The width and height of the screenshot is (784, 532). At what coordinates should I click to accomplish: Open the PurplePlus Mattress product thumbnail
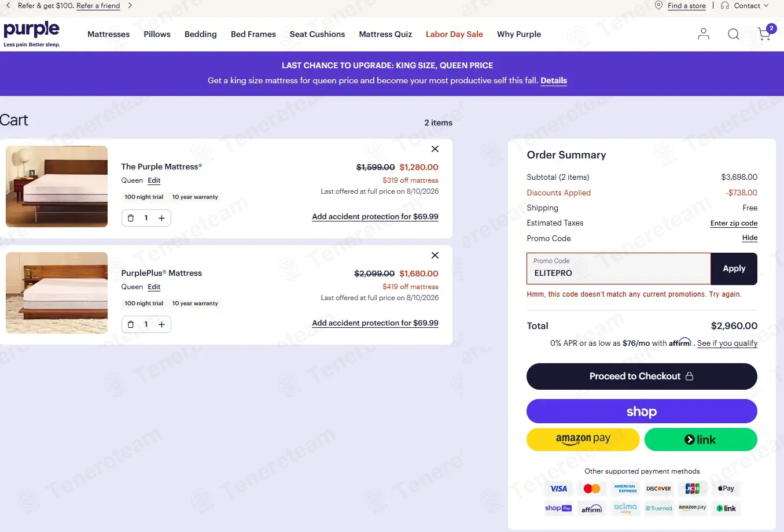click(57, 293)
